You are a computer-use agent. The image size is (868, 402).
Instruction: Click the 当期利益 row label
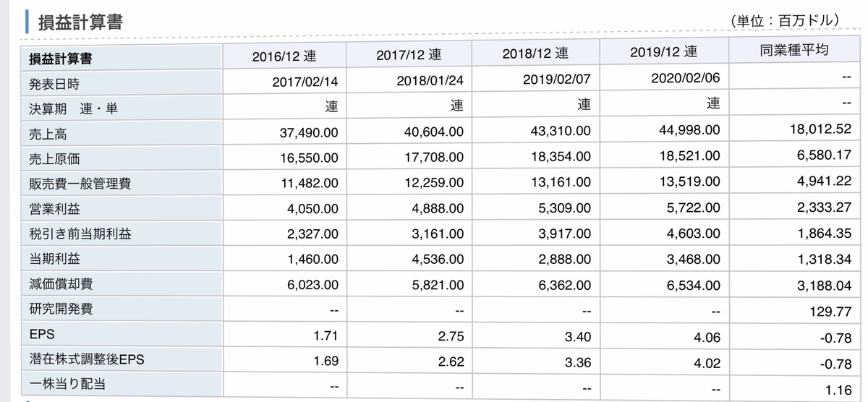(x=54, y=259)
